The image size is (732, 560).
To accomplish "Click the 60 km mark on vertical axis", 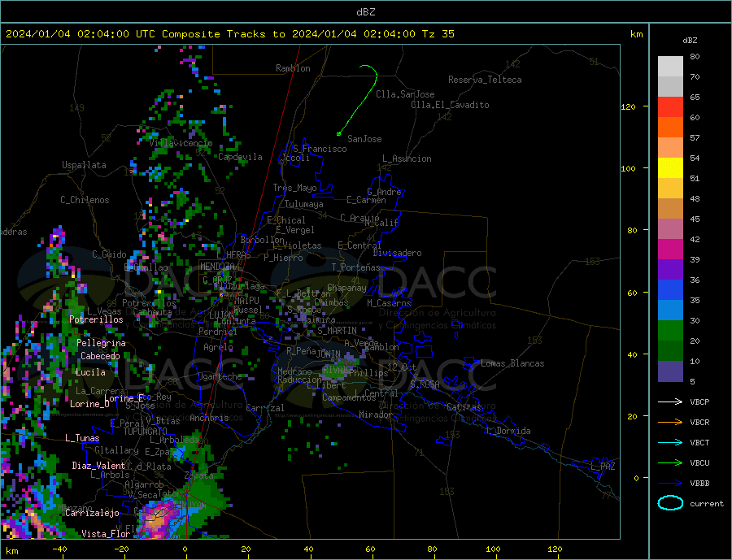I will tap(632, 293).
